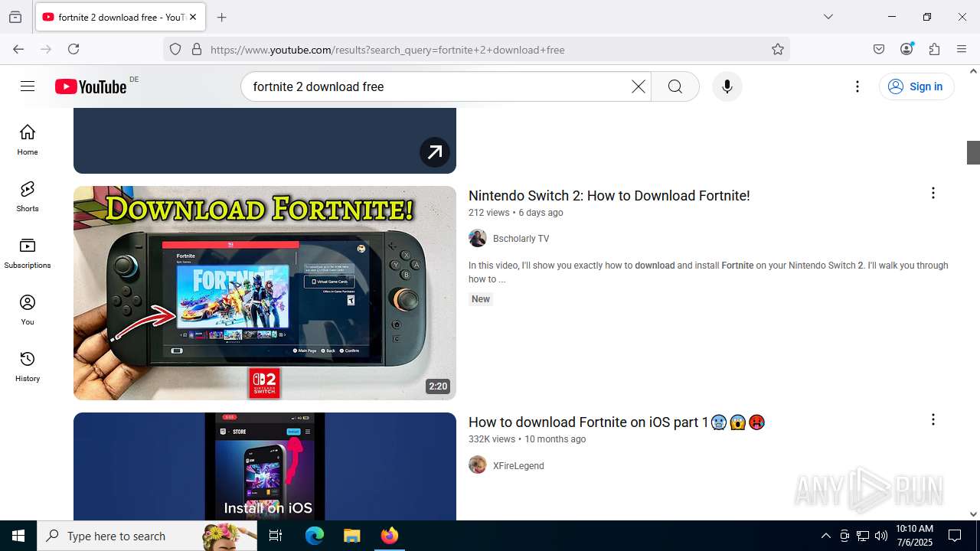Screen dimensions: 980x551
Task: Open options for iOS Fortnite video
Action: [x=933, y=419]
